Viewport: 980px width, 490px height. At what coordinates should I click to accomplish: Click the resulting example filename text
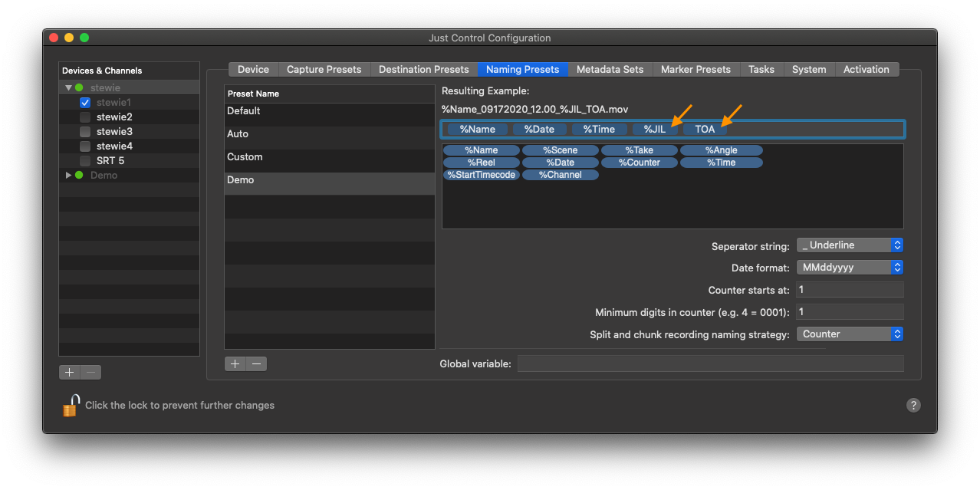click(x=535, y=110)
